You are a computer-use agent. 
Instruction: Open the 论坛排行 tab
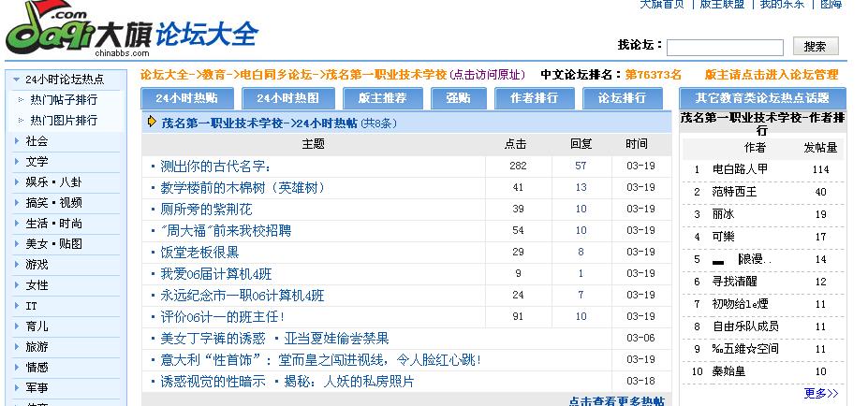click(622, 98)
